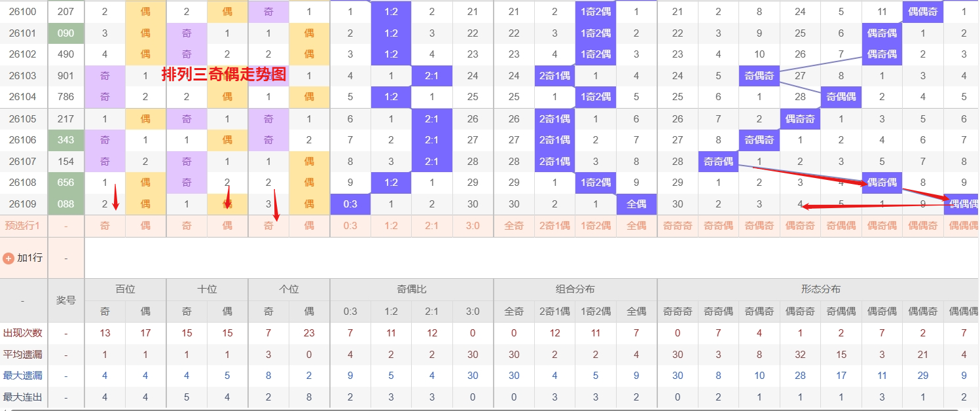Click the 最大遗漏 row label
Screen dimensions: 980x411
coord(23,376)
